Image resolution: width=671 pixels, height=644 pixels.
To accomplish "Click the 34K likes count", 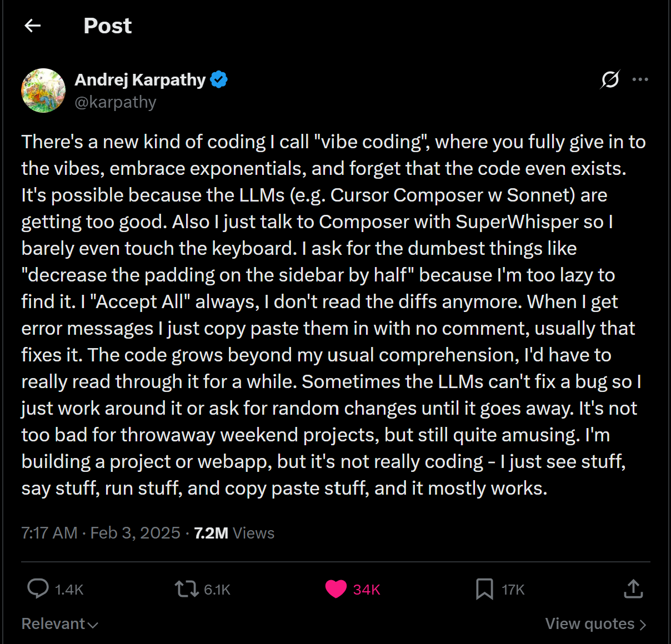I will [367, 590].
